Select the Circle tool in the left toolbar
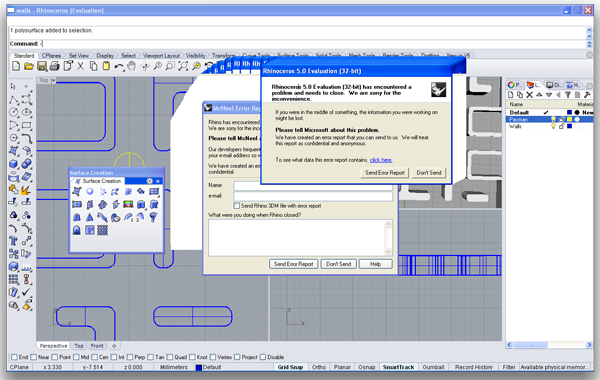The width and height of the screenshot is (600, 380). (14, 112)
